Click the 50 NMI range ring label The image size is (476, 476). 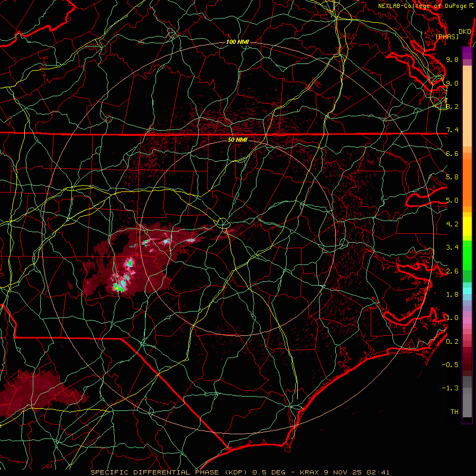tap(237, 140)
